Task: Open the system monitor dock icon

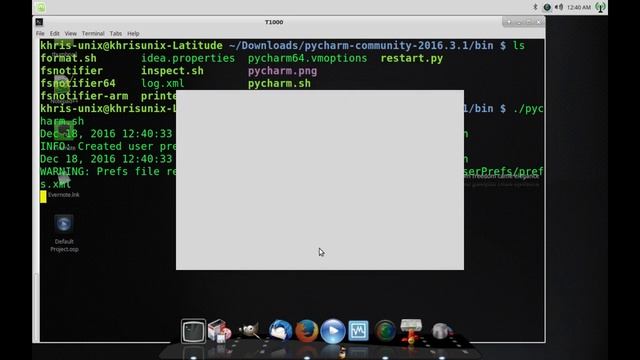Action: coord(358,331)
